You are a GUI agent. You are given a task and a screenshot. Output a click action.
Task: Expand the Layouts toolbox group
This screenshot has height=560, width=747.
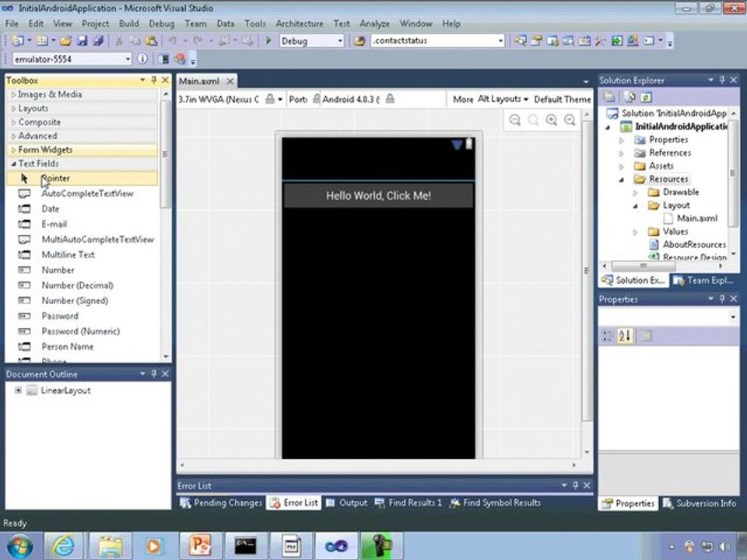pos(13,109)
